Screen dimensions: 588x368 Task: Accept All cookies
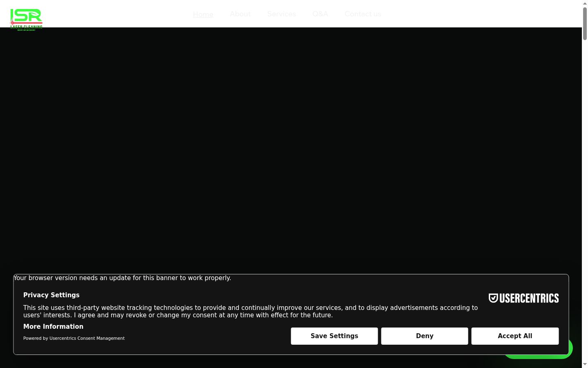click(x=515, y=336)
